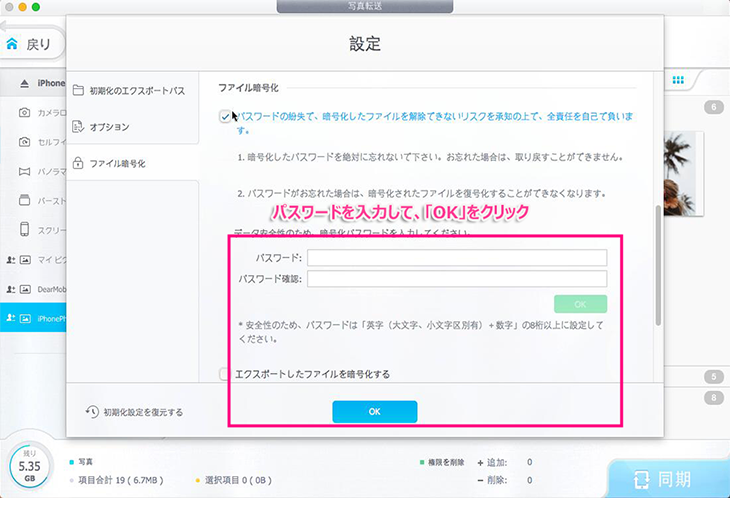
Task: Click the パスワード確認 input field
Action: pyautogui.click(x=457, y=279)
